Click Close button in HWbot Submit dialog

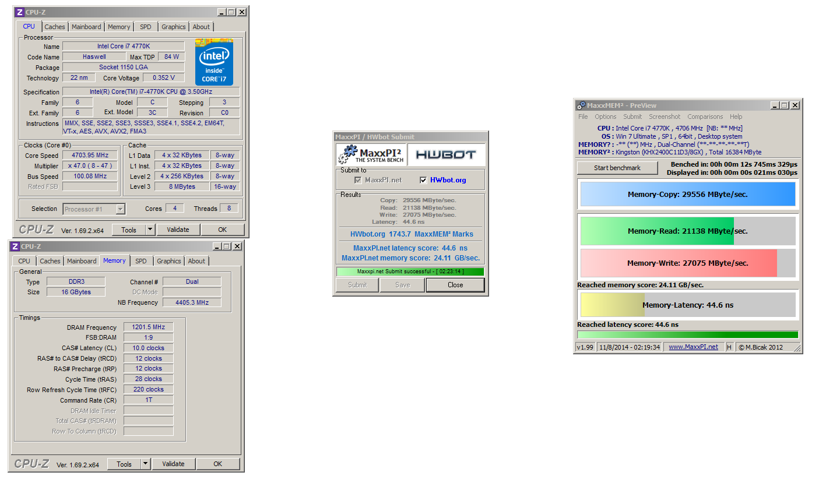(x=455, y=285)
